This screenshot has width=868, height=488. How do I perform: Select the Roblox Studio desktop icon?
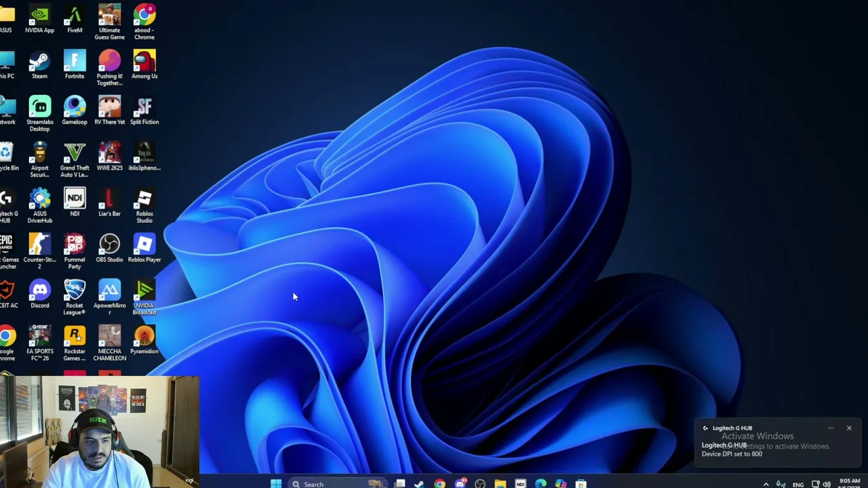click(144, 205)
